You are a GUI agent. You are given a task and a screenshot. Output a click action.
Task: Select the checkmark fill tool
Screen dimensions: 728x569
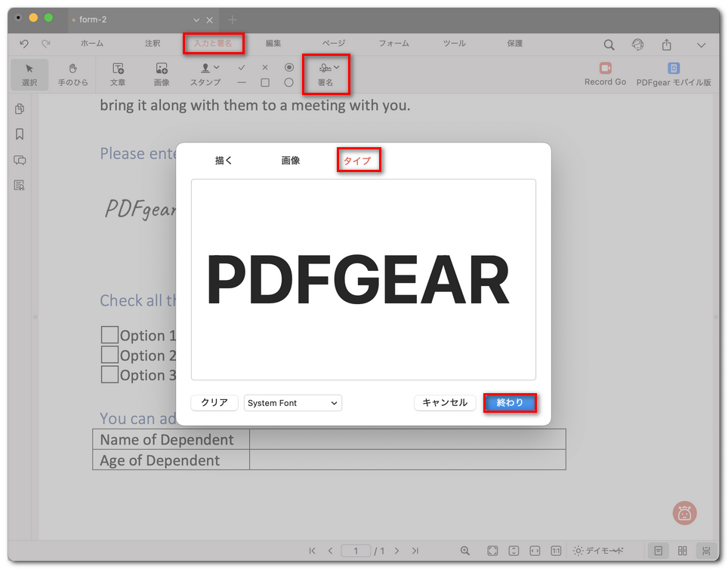pos(242,67)
